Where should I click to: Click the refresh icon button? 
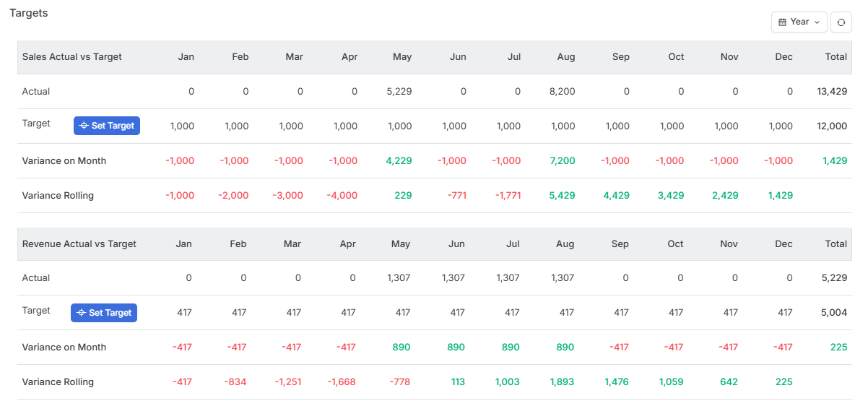point(841,22)
